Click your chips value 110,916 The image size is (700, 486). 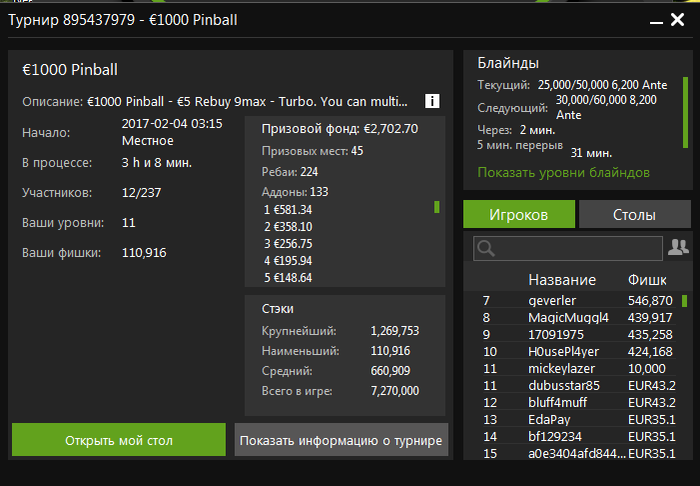144,253
